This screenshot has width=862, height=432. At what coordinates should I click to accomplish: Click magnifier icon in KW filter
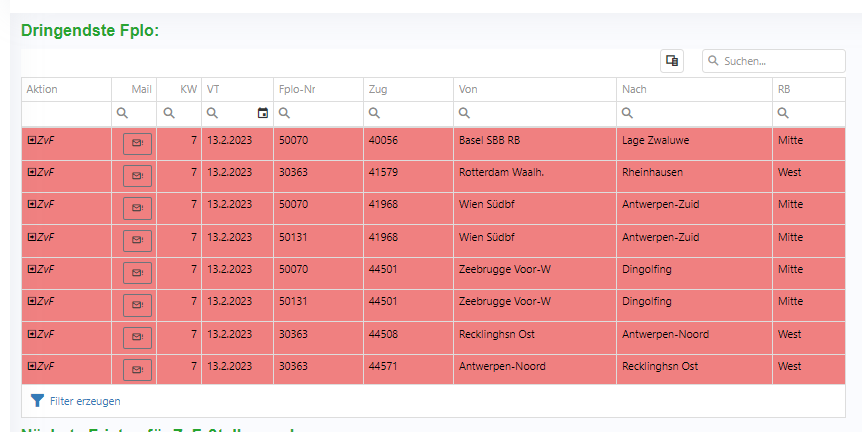click(x=168, y=114)
